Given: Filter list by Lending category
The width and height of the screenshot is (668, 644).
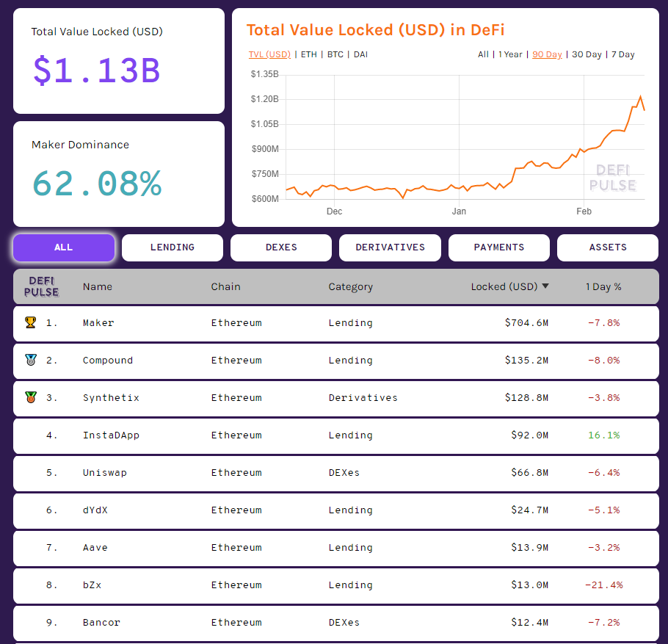Looking at the screenshot, I should 173,247.
